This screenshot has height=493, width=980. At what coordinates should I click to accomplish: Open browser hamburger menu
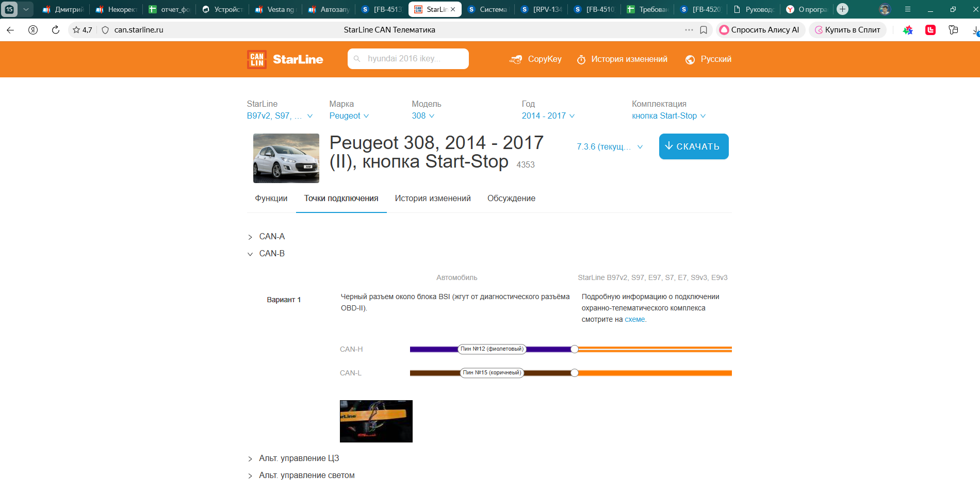click(908, 9)
